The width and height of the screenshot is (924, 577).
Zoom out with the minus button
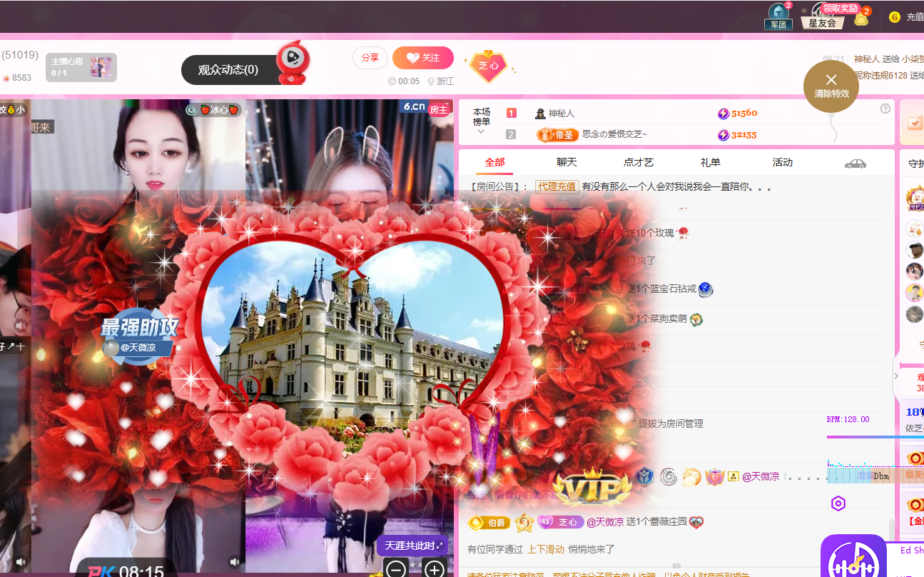[397, 568]
